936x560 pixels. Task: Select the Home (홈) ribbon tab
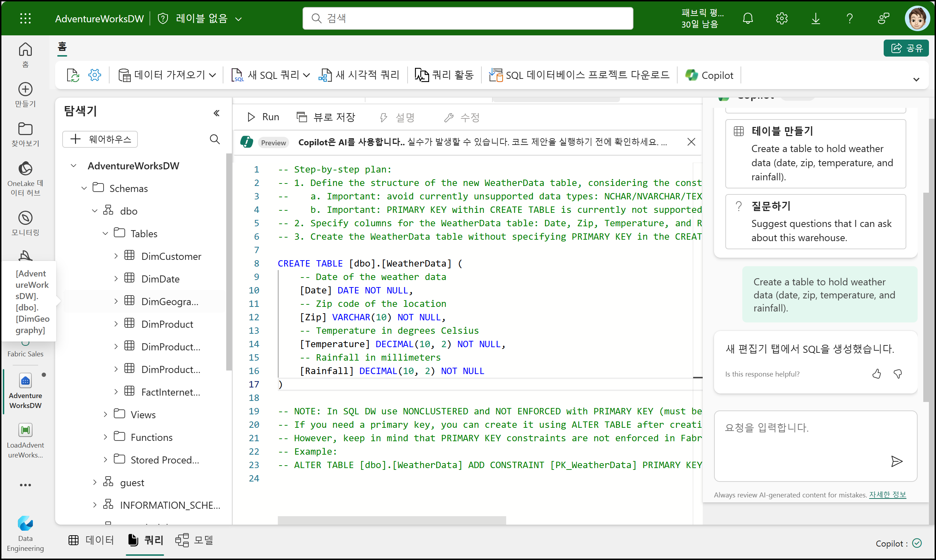click(x=62, y=47)
